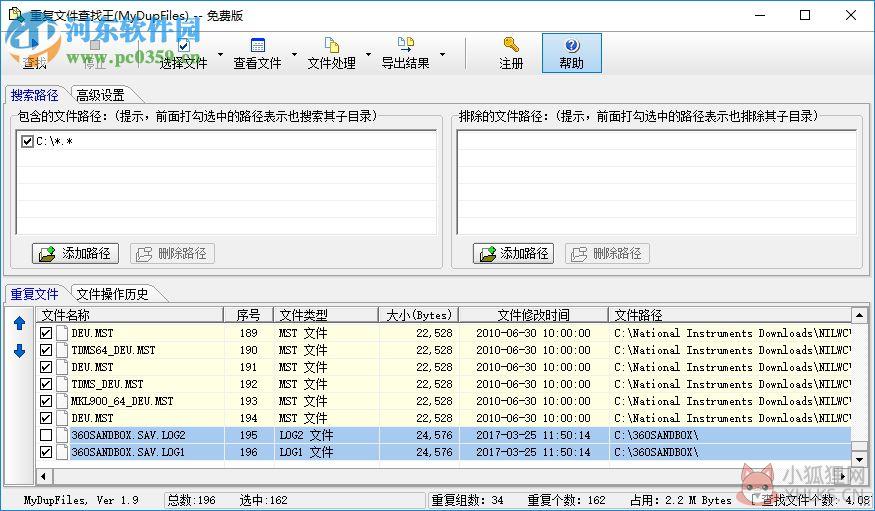875x511 pixels.
Task: Expand the 查看文件 dropdown arrow
Action: (294, 54)
